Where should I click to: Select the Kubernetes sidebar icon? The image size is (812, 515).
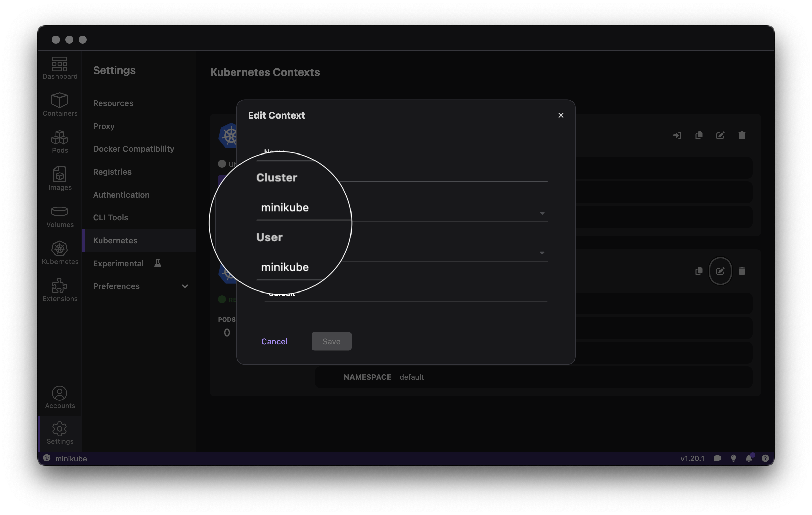(x=59, y=252)
